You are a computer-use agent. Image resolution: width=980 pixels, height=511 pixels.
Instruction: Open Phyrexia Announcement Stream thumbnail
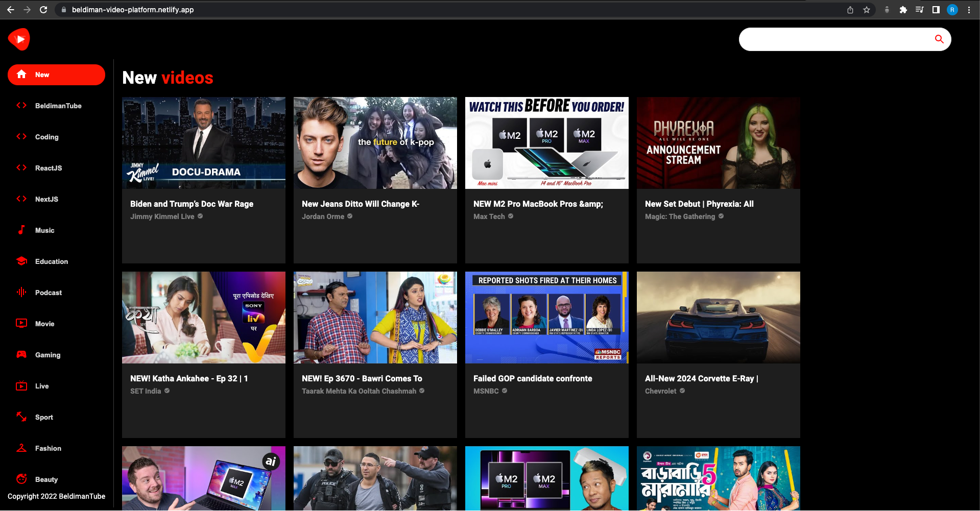(x=719, y=143)
